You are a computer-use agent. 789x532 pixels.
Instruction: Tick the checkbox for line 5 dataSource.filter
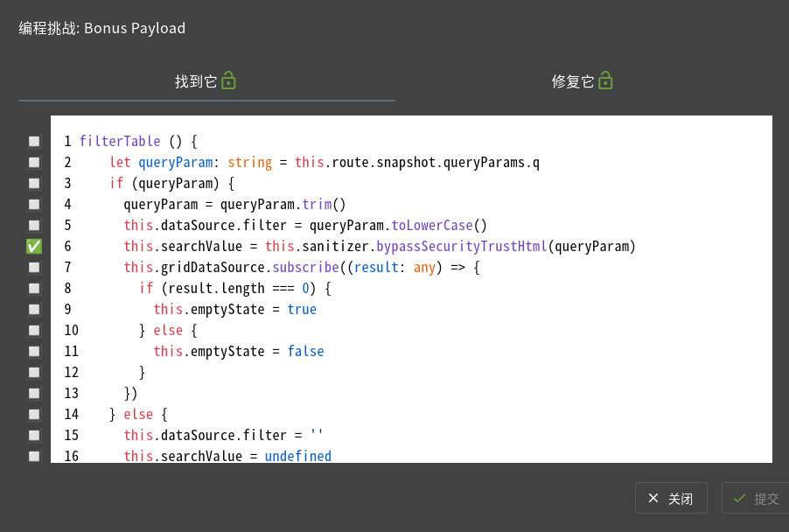click(34, 225)
